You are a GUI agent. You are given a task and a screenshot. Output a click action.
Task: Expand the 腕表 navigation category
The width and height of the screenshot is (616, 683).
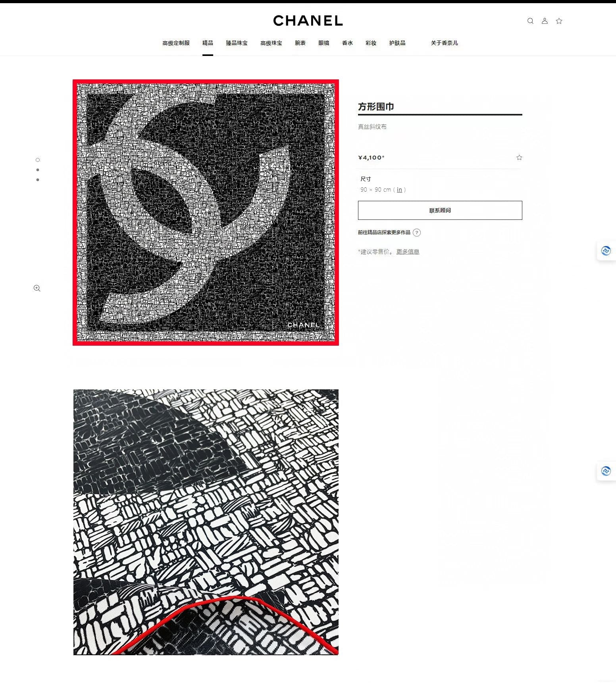point(300,43)
